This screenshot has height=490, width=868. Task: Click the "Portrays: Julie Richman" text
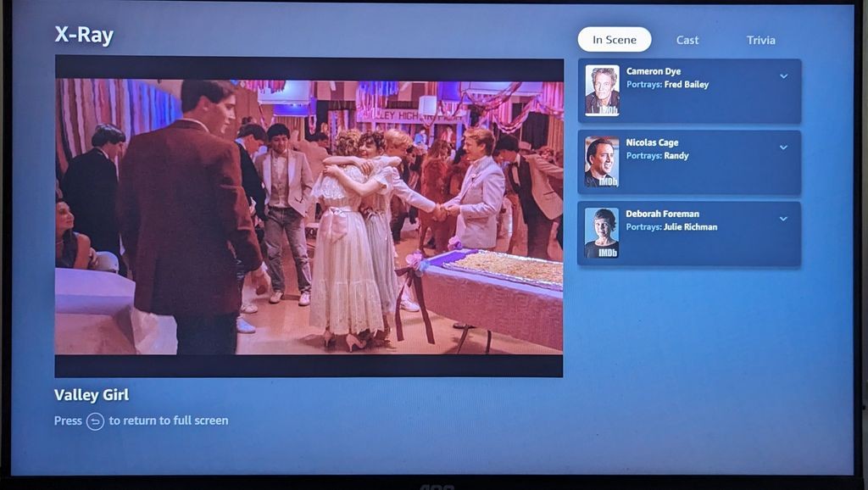click(672, 227)
